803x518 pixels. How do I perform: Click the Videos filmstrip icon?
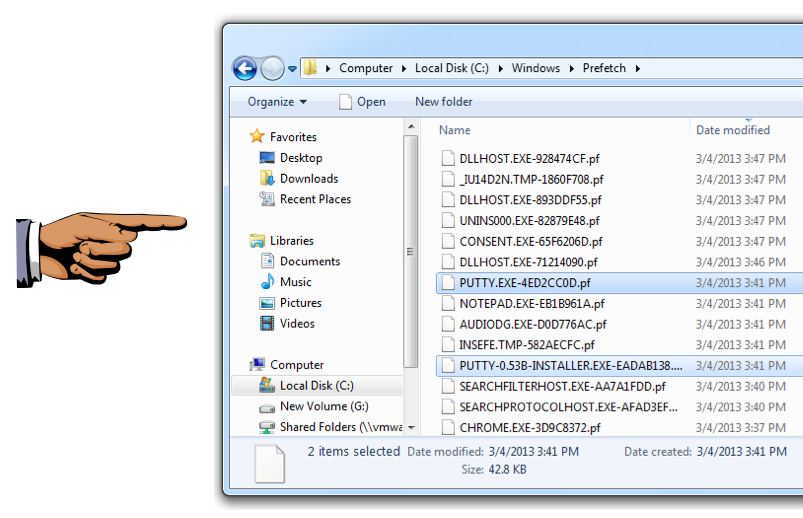point(267,323)
